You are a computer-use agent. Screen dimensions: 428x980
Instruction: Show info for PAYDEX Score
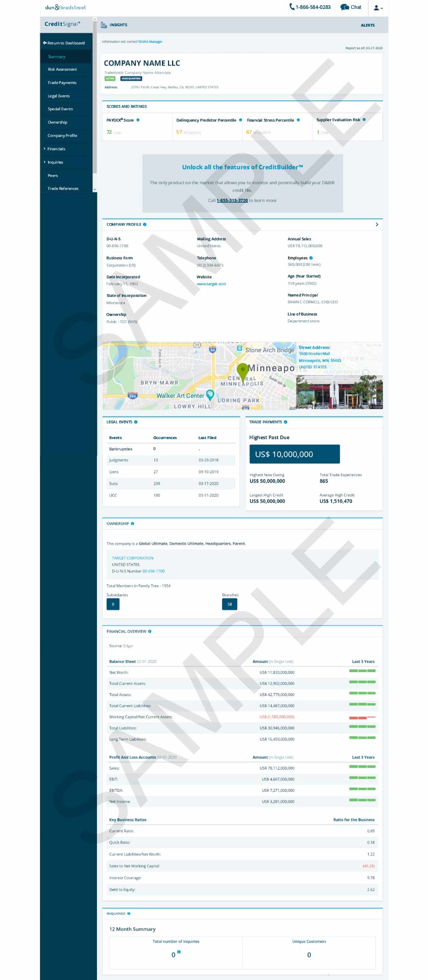tap(138, 120)
